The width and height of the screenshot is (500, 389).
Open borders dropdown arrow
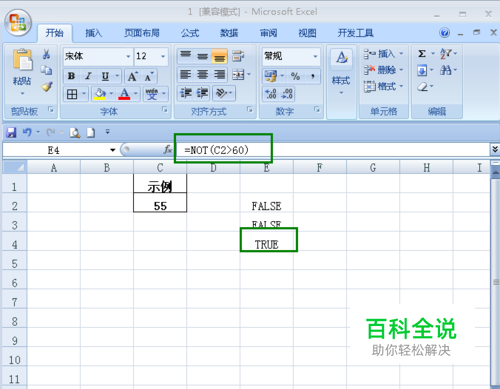click(84, 94)
